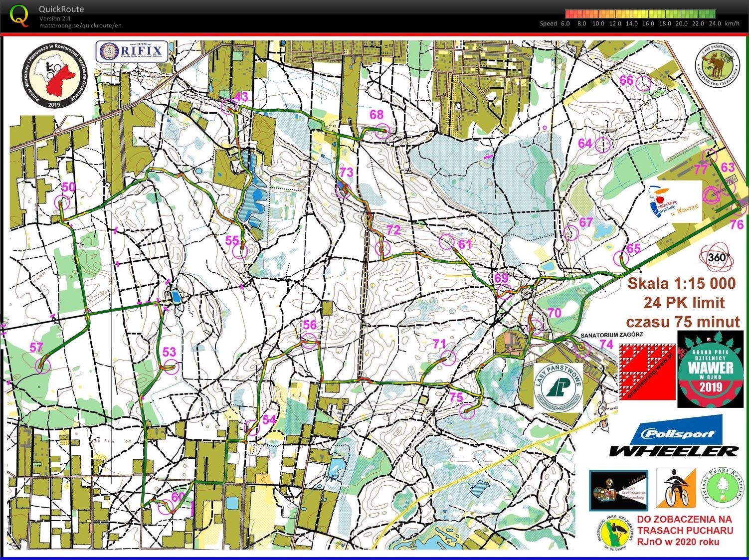The height and width of the screenshot is (560, 749).
Task: Select control point 66 circle on the map
Action: pyautogui.click(x=644, y=83)
